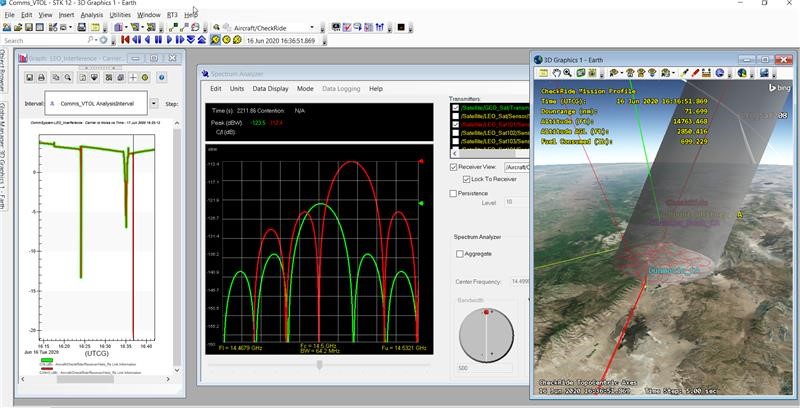Click animation time field 16 Jun 2020
The image size is (800, 408).
(281, 40)
